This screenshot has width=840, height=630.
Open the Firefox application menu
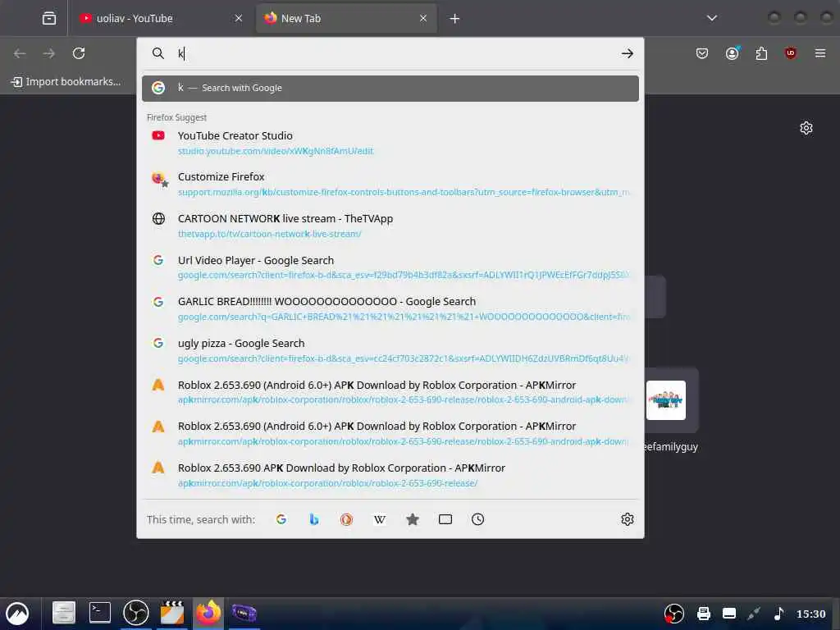pyautogui.click(x=820, y=53)
